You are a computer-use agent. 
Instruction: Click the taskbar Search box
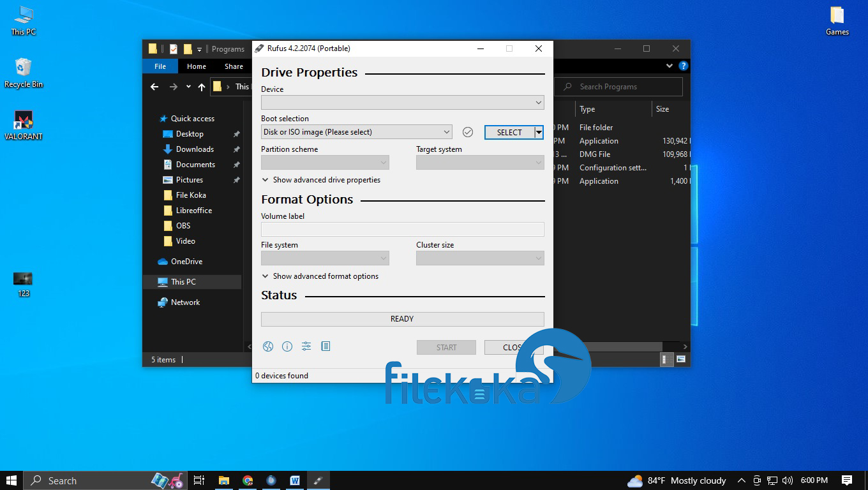[105, 480]
